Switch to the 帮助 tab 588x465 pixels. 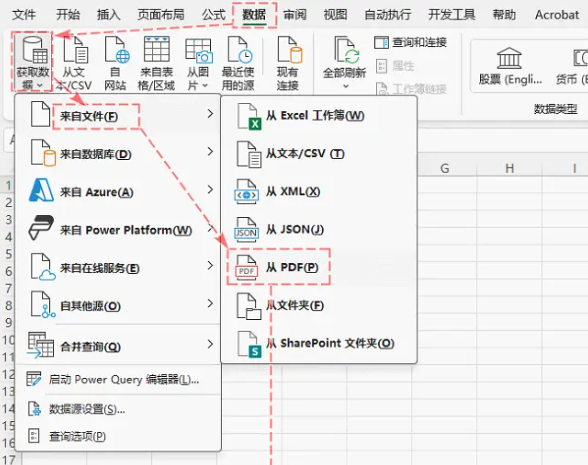point(504,15)
